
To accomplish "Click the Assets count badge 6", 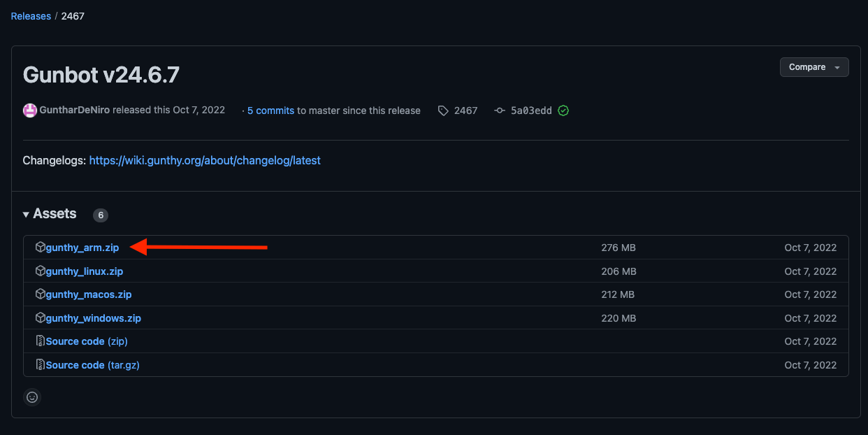I will pos(101,215).
